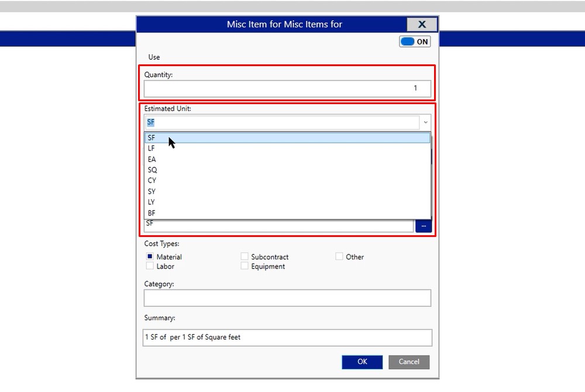Enable the Labor checkbox
585x392 pixels.
click(150, 266)
